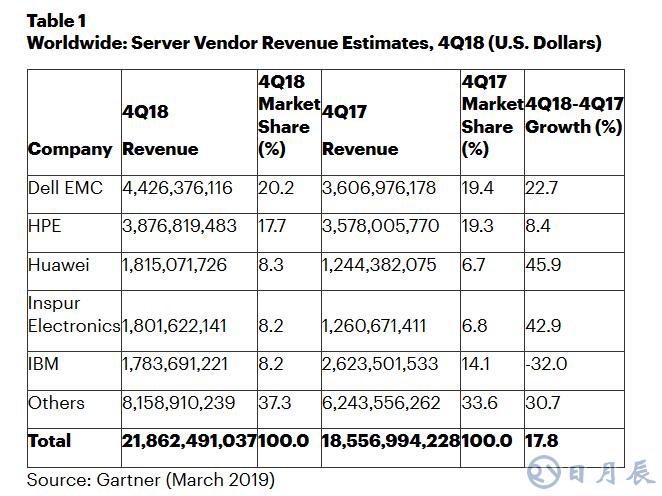Select the 4Q18 Revenue column header
662x496 pixels.
point(160,130)
